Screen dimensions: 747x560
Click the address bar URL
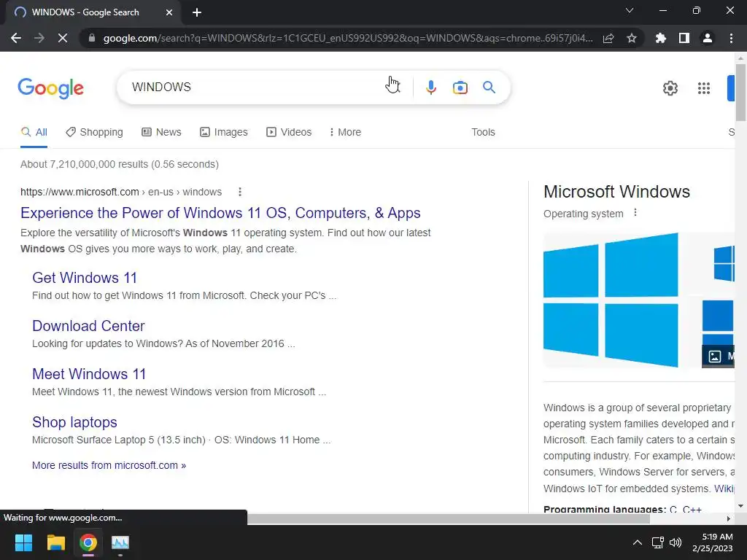(348, 38)
